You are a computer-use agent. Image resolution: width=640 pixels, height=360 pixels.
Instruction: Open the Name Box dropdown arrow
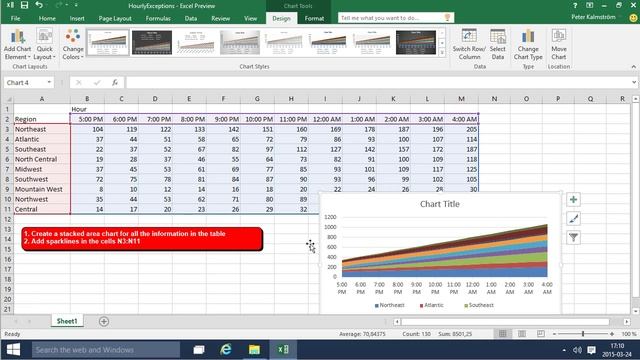point(49,82)
